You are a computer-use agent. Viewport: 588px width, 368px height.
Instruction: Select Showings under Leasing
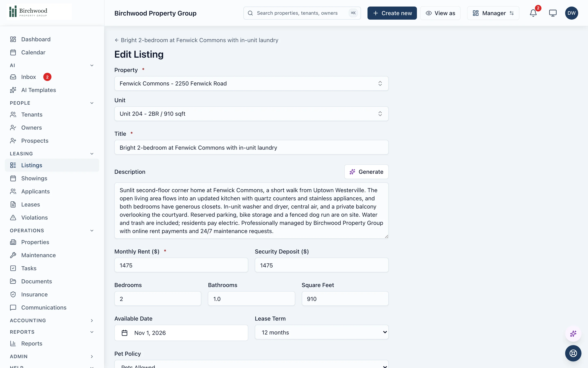click(x=52, y=178)
